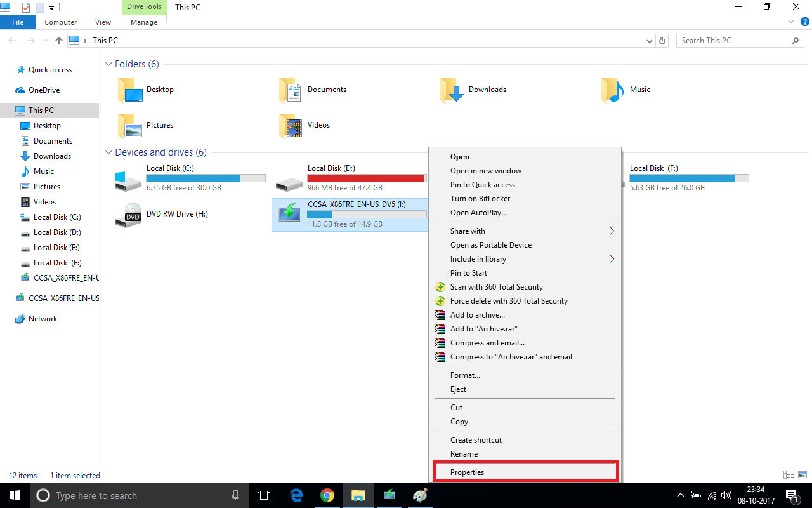812x508 pixels.
Task: Open Task View from the taskbar
Action: click(263, 495)
